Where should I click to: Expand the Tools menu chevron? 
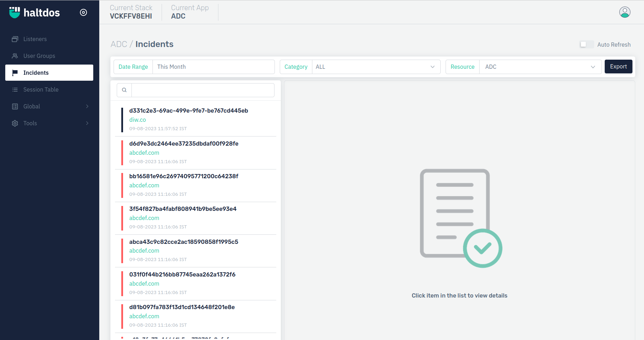coord(87,123)
